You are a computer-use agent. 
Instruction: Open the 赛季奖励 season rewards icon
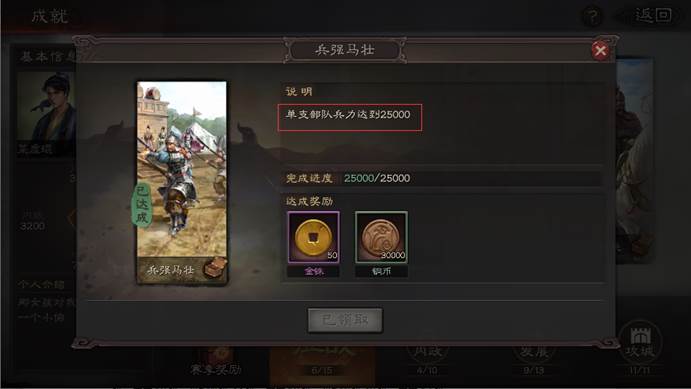(216, 360)
